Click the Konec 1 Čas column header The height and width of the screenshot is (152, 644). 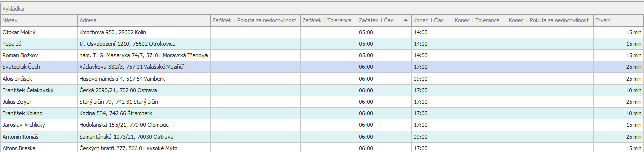point(432,20)
